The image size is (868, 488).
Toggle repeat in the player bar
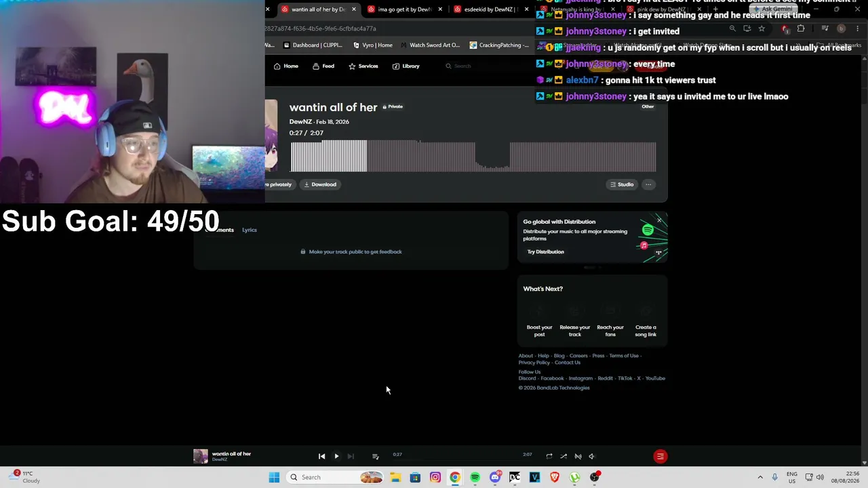click(549, 456)
